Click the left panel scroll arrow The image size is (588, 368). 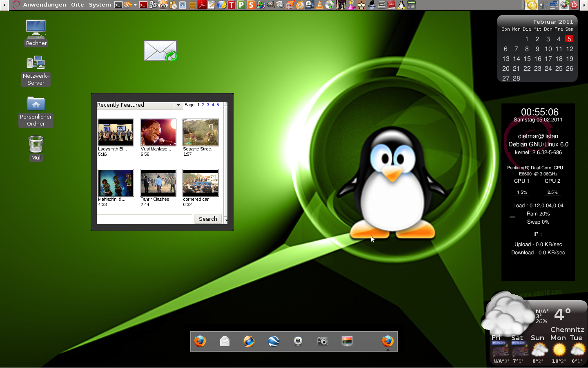click(x=4, y=5)
